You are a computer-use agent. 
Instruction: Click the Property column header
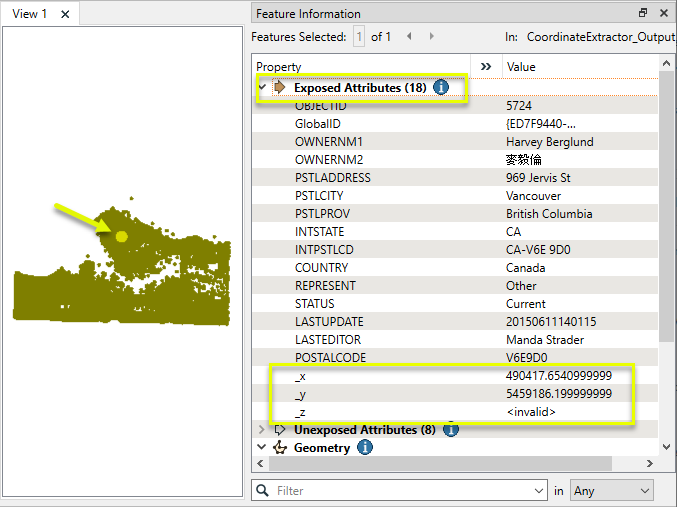coord(360,66)
